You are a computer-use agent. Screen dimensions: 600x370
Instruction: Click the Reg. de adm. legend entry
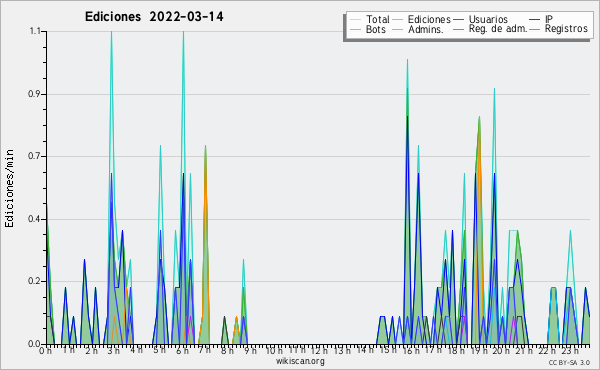[x=498, y=29]
